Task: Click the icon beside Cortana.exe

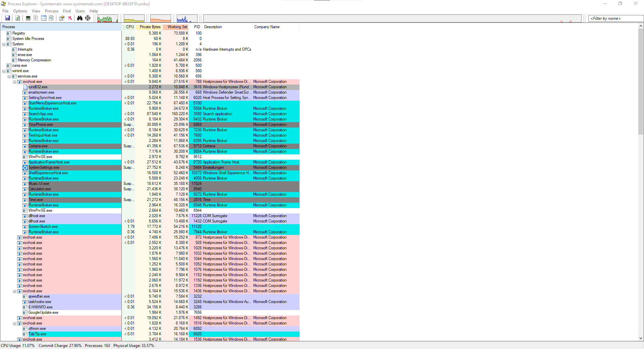Action: (25, 146)
